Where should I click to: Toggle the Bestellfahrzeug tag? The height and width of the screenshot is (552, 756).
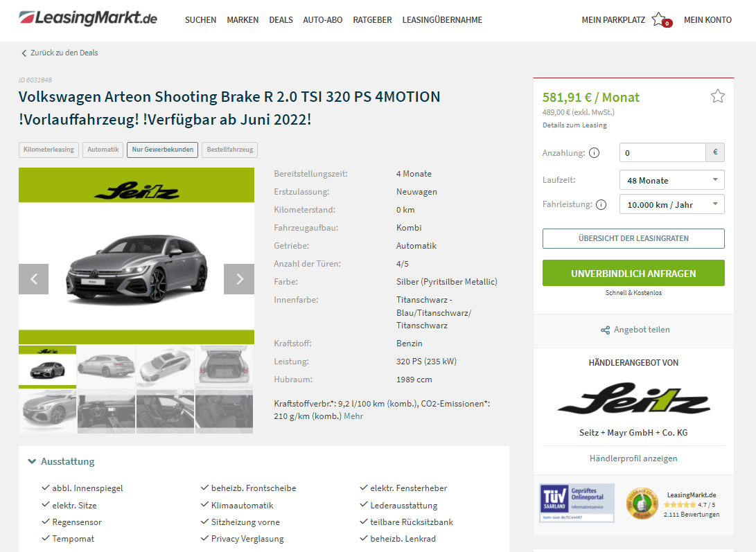click(x=229, y=150)
